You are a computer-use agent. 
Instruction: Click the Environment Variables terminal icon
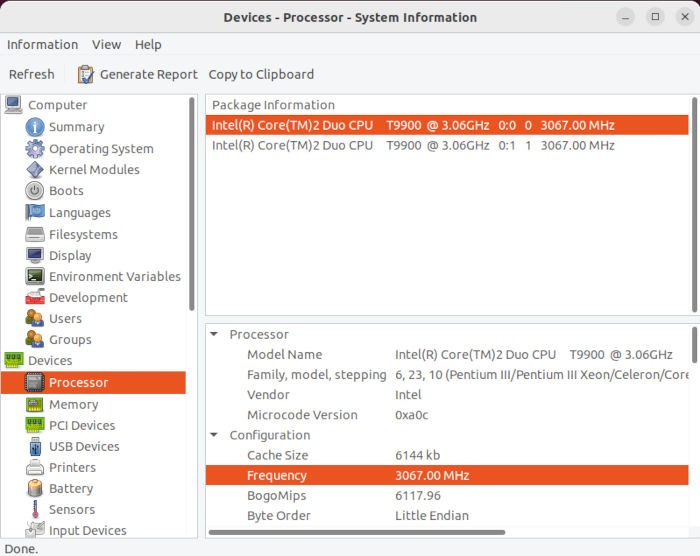point(35,276)
